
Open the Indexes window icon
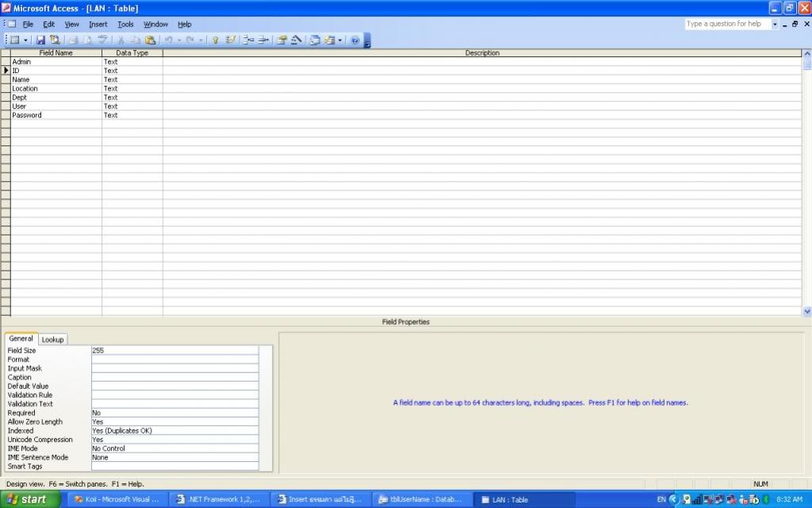tap(231, 40)
